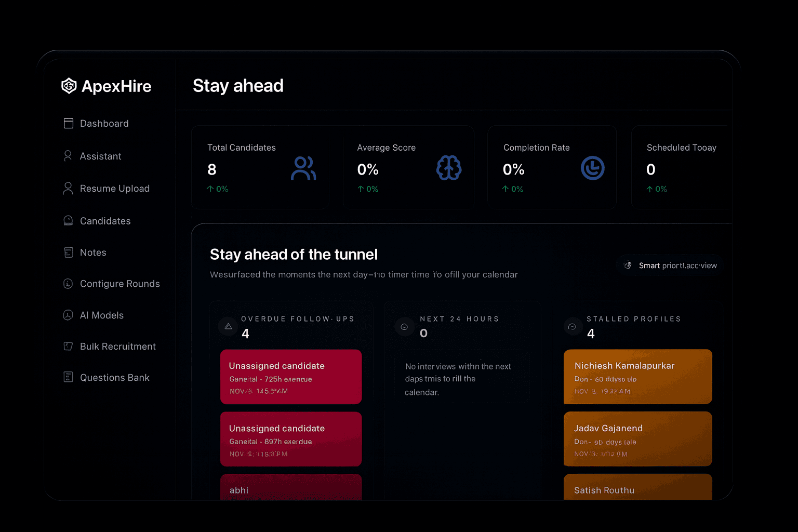Open the Bulk Recruitment section
This screenshot has height=532, width=798.
click(x=118, y=346)
